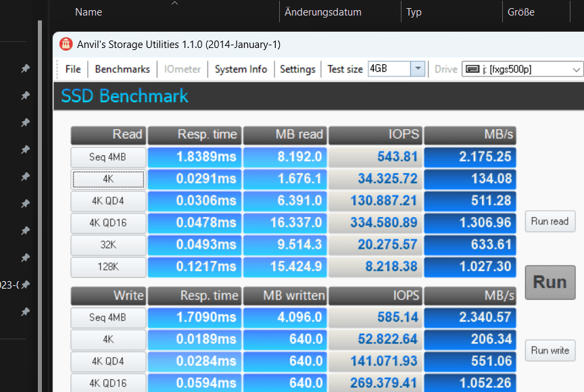Select the read 128K test button

(108, 267)
